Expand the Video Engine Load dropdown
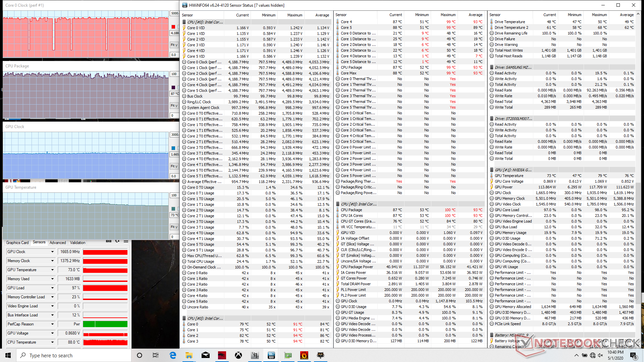The width and height of the screenshot is (644, 362). coord(52,306)
